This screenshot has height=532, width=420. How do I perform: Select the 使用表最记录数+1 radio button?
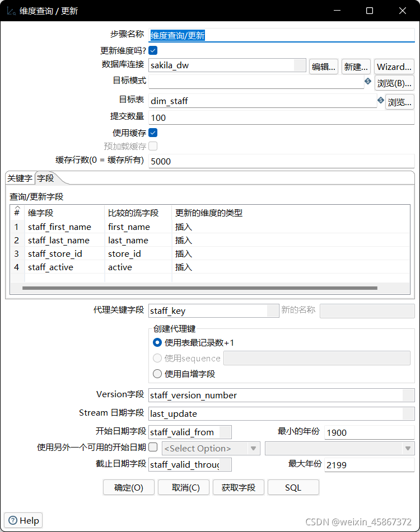point(157,342)
